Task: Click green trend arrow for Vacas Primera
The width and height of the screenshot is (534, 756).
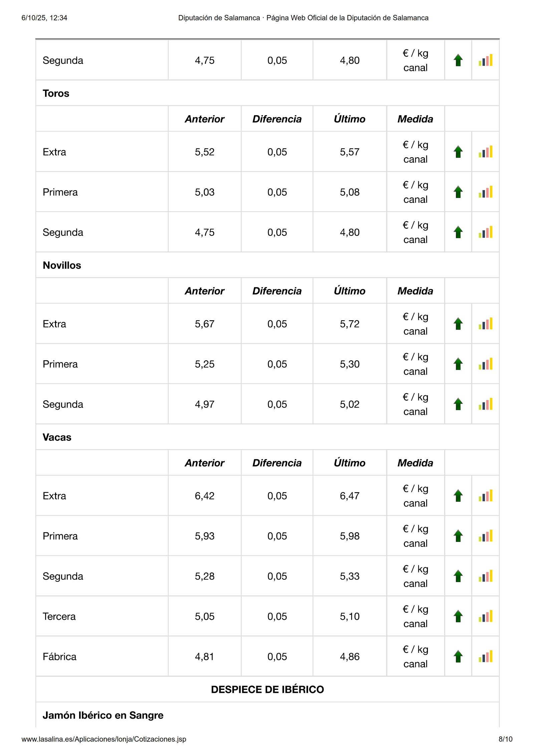Action: (458, 536)
